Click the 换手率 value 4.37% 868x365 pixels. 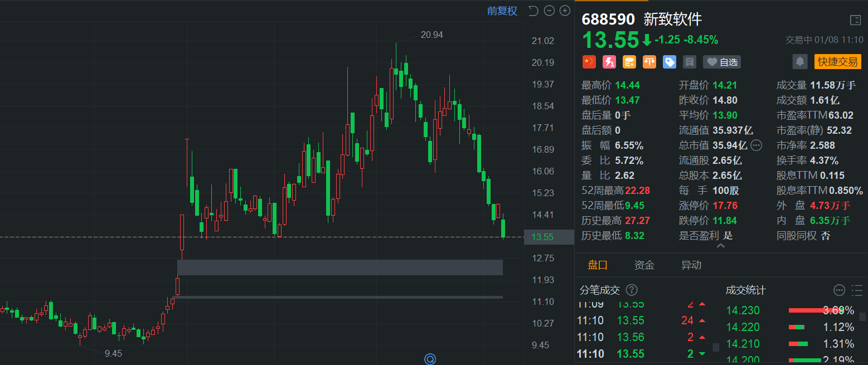825,160
